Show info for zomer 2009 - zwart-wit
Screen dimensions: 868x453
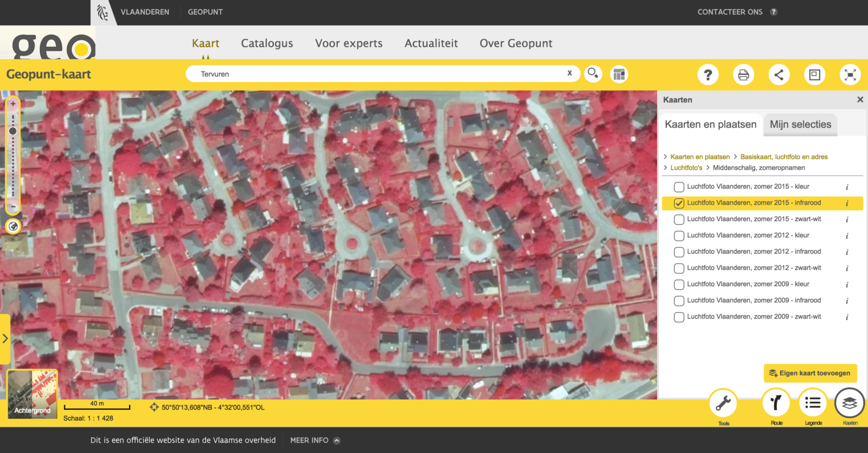click(x=847, y=317)
